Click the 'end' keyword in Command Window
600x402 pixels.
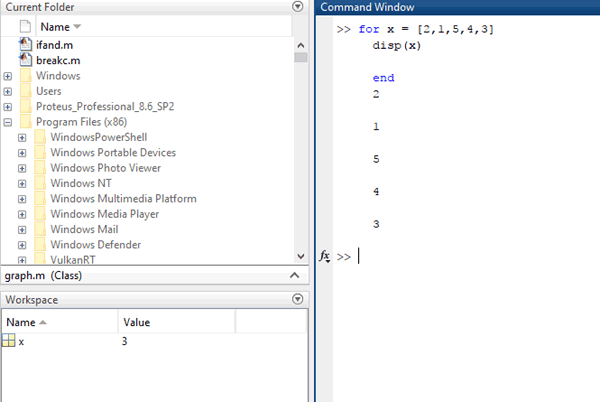click(383, 78)
